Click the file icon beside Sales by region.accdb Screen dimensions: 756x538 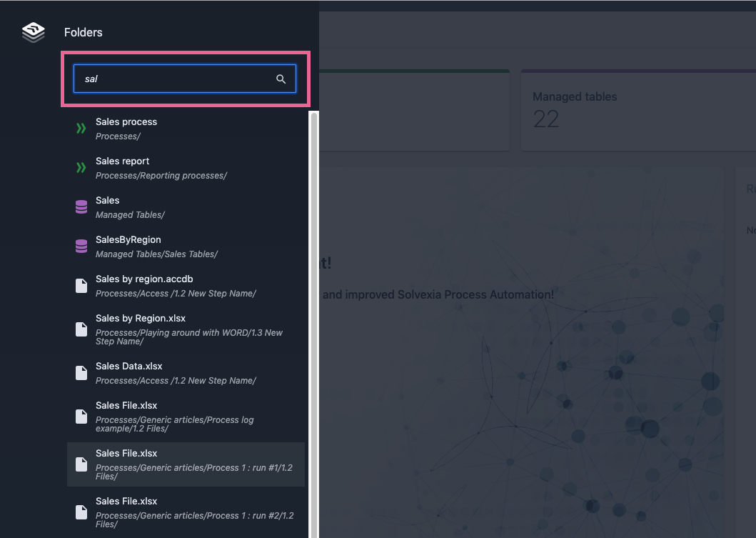[x=81, y=286]
